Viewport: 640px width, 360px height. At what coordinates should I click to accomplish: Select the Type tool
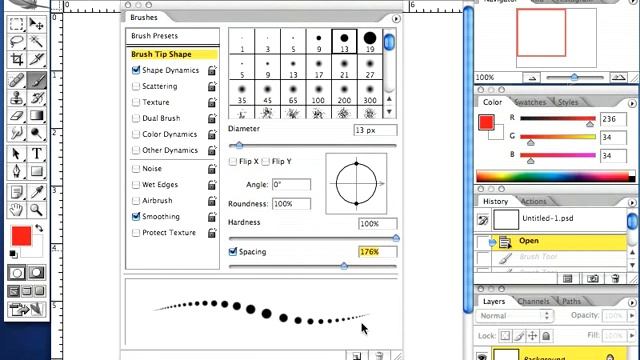(36, 154)
